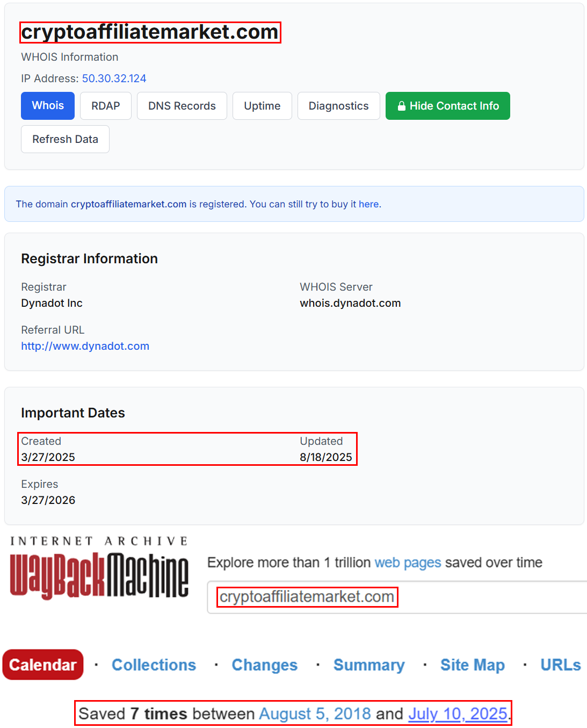587x728 pixels.
Task: Click the lock icon on Hide Contact Info
Action: (401, 106)
